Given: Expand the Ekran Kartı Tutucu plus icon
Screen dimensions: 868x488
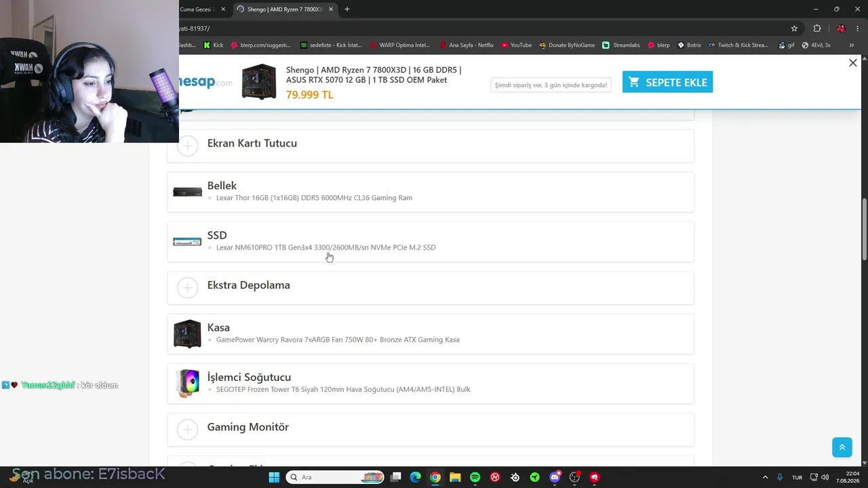Looking at the screenshot, I should click(x=187, y=146).
